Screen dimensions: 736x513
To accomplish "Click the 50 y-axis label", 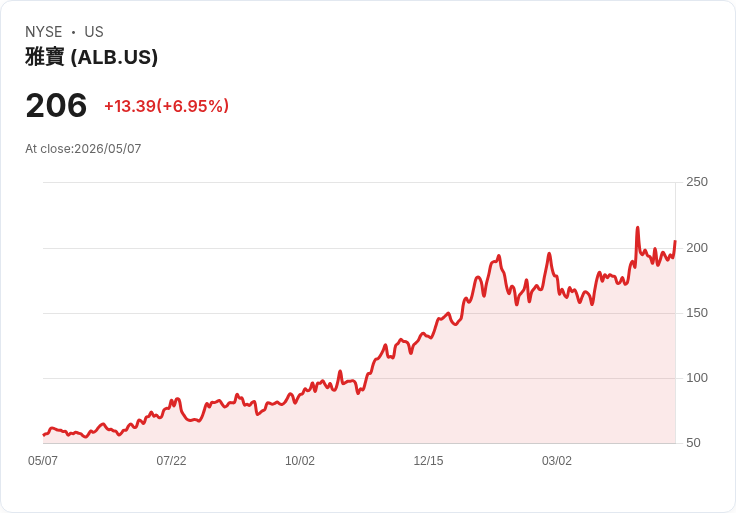I will click(693, 443).
